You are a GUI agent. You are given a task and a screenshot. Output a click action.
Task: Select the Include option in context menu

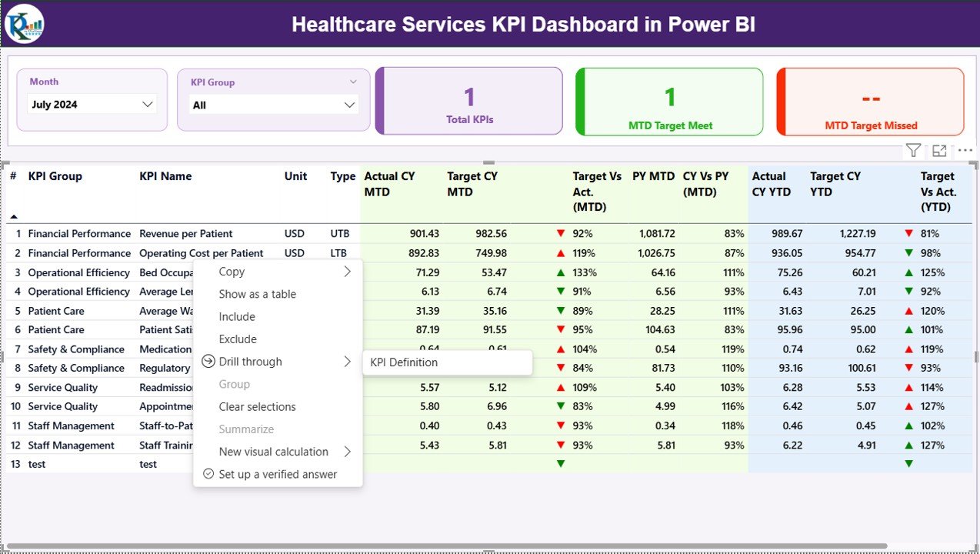click(x=236, y=316)
